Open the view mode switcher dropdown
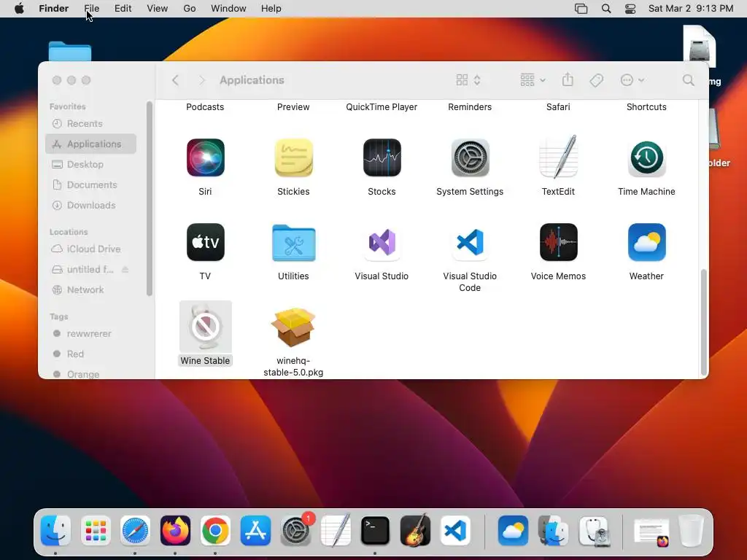The height and width of the screenshot is (560, 747). pyautogui.click(x=469, y=80)
